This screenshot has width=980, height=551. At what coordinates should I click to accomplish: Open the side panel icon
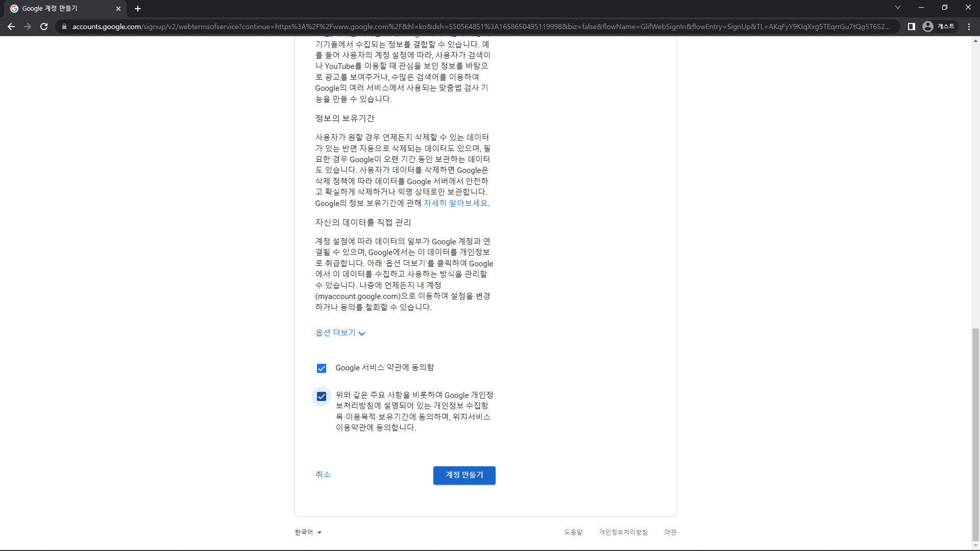(911, 27)
